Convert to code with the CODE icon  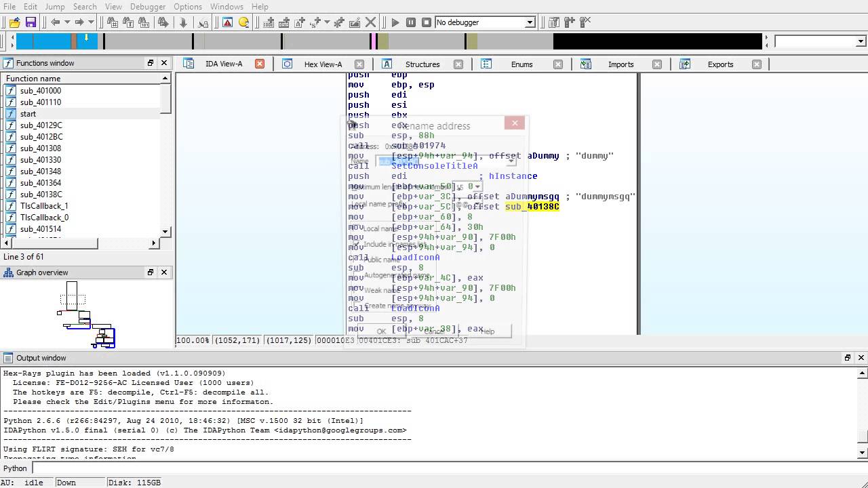[269, 22]
